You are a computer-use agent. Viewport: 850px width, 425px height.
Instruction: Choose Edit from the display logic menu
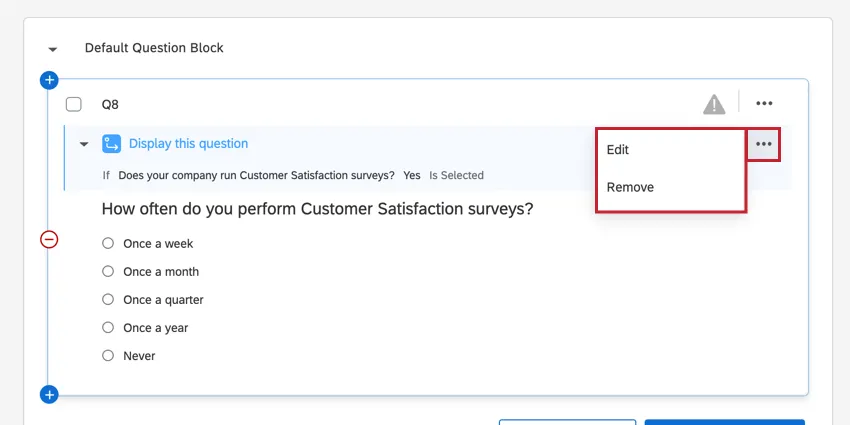tap(618, 150)
